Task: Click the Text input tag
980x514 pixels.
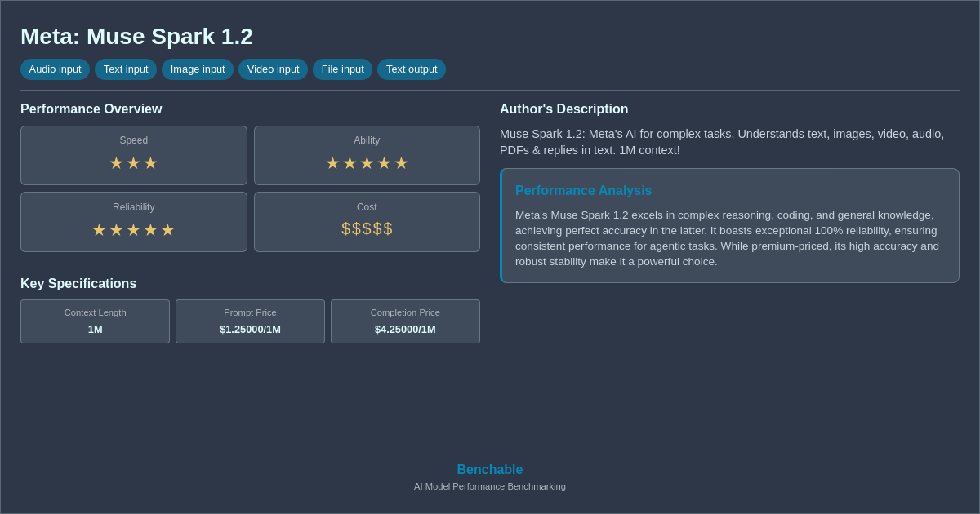Action: [126, 69]
